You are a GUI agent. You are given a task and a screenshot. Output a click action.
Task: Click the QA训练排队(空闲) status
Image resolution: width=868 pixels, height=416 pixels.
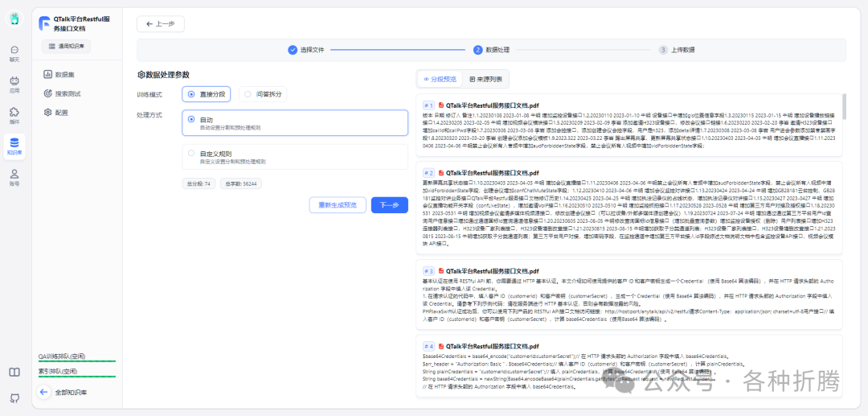[77, 356]
